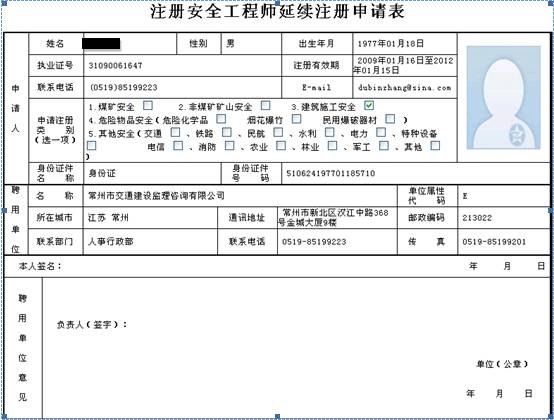Tick the 铁路 checkbox
Image resolution: width=554 pixels, height=420 pixels.
pos(227,132)
